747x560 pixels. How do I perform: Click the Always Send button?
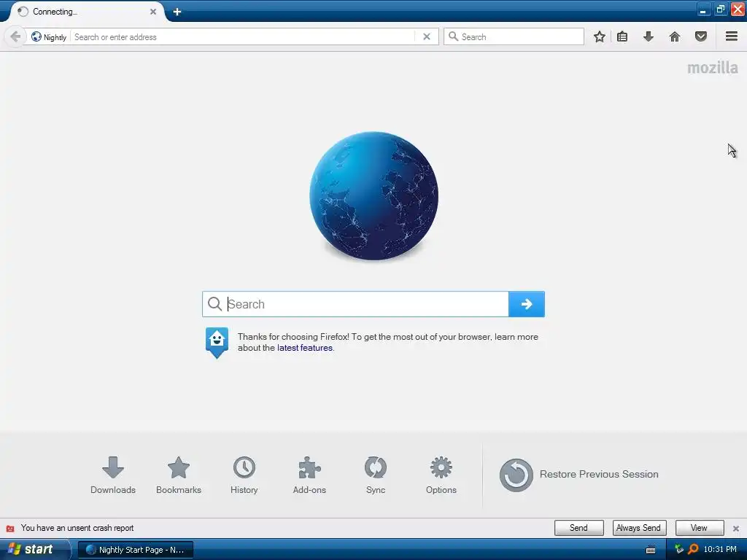[x=638, y=528]
